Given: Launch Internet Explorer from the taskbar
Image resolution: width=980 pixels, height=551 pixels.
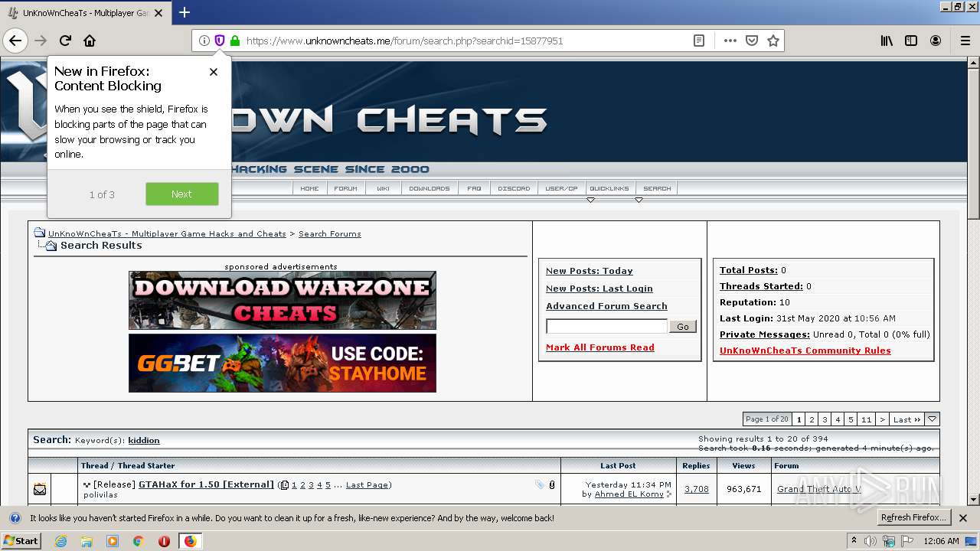Looking at the screenshot, I should [x=61, y=541].
